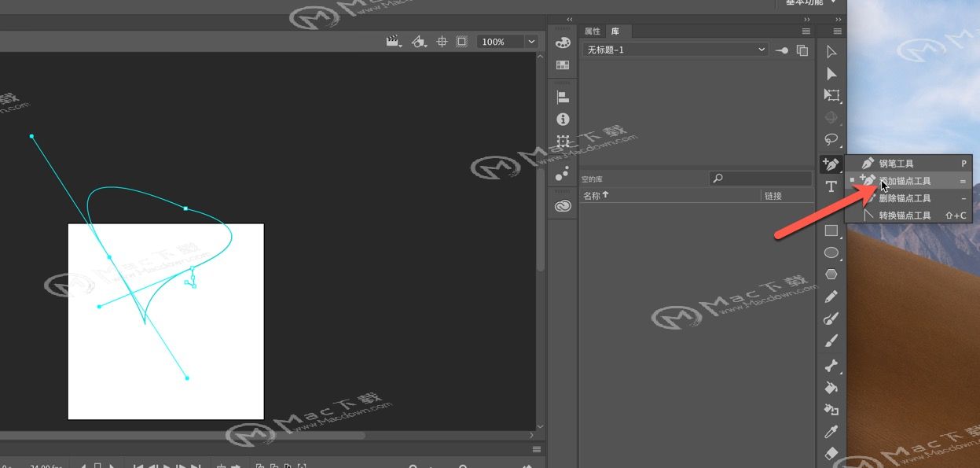This screenshot has height=468, width=980.
Task: Click the Edit Scene clapperboard icon
Action: point(393,42)
